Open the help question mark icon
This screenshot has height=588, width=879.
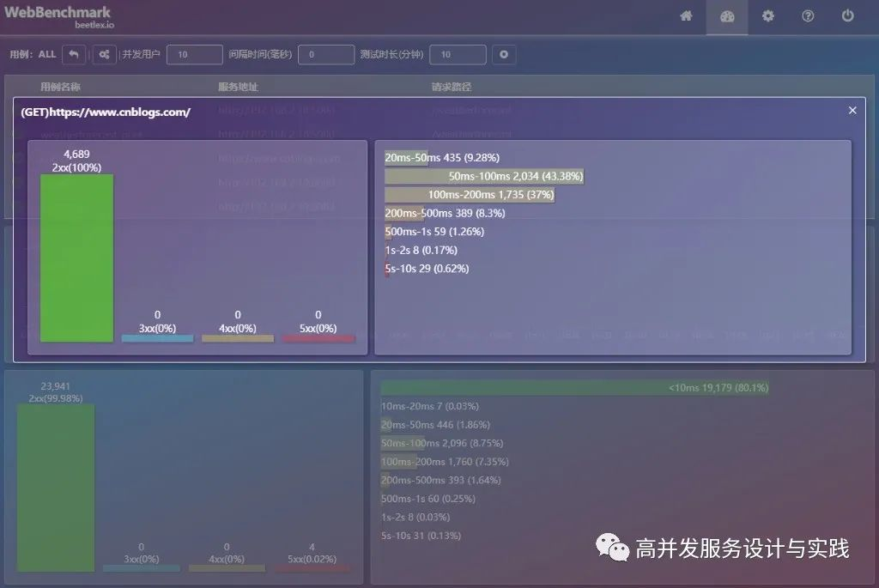(808, 16)
